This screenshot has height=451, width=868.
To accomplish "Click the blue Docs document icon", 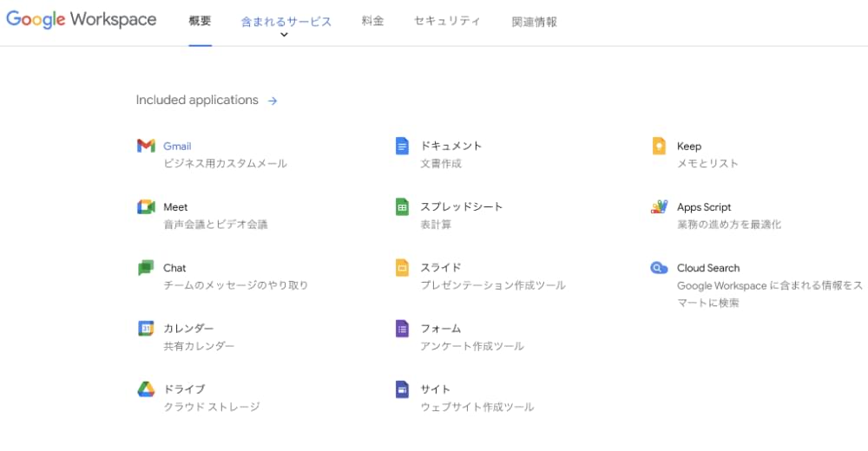I will click(x=402, y=146).
